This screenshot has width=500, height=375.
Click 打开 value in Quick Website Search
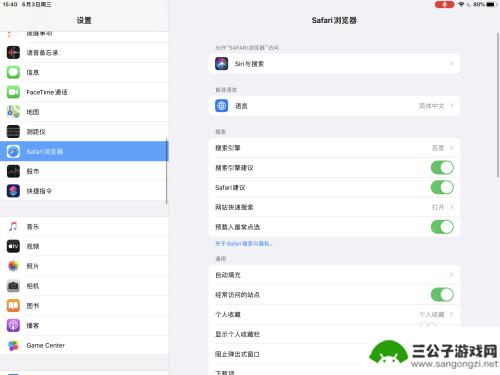click(x=438, y=207)
